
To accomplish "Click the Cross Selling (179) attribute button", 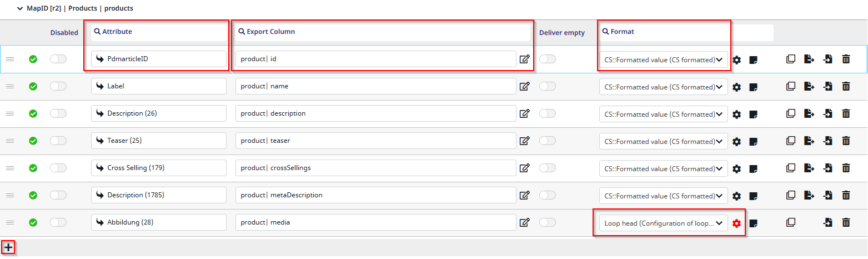I will tap(158, 168).
